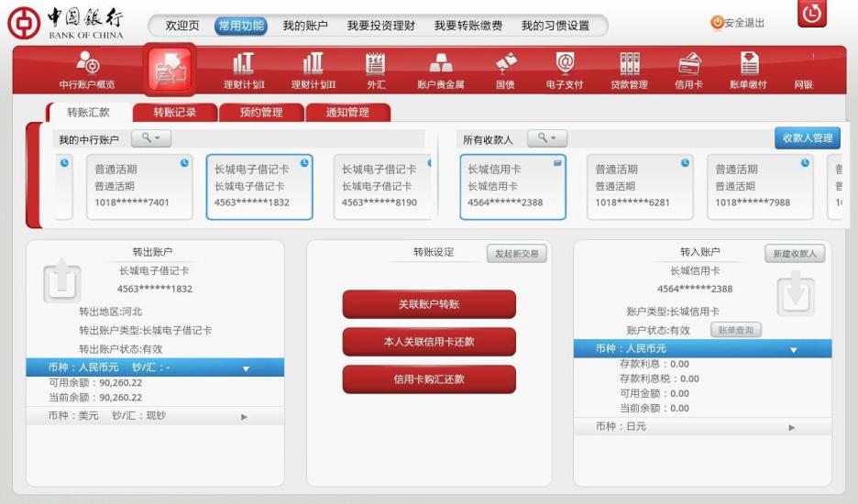Open the 外汇 foreign exchange icon
This screenshot has height=504, width=858.
click(376, 70)
